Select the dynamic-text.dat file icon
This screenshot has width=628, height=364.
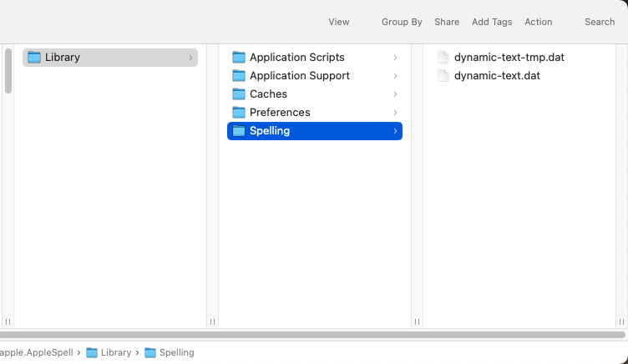[x=443, y=76]
